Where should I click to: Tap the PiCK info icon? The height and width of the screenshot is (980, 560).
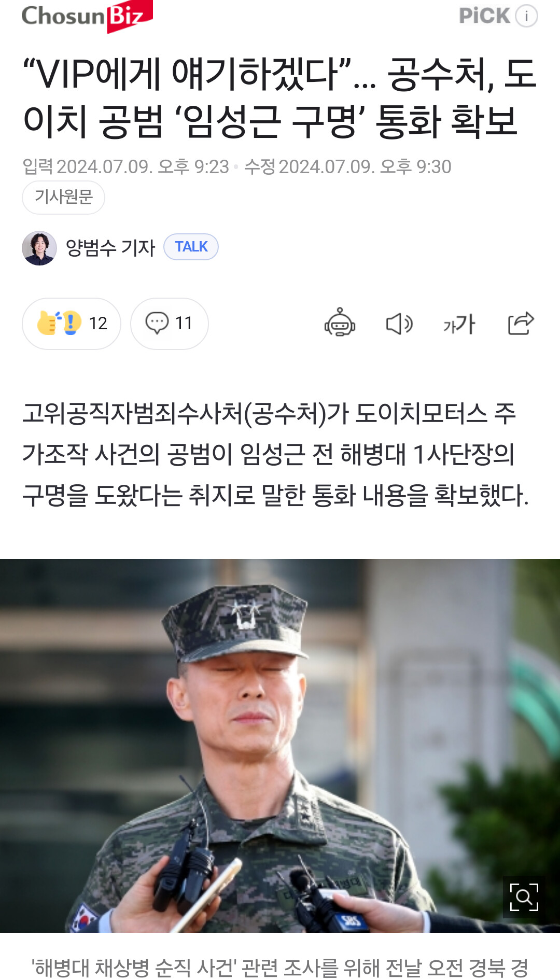526,16
